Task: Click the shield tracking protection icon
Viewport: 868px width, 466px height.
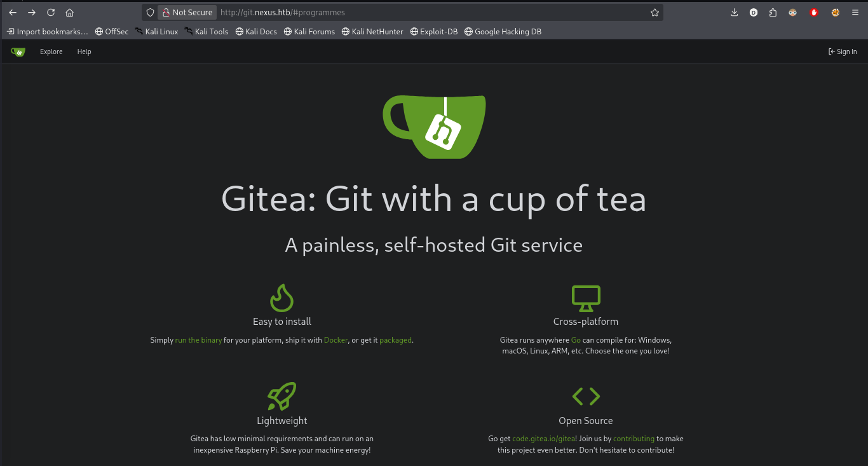Action: pyautogui.click(x=151, y=12)
